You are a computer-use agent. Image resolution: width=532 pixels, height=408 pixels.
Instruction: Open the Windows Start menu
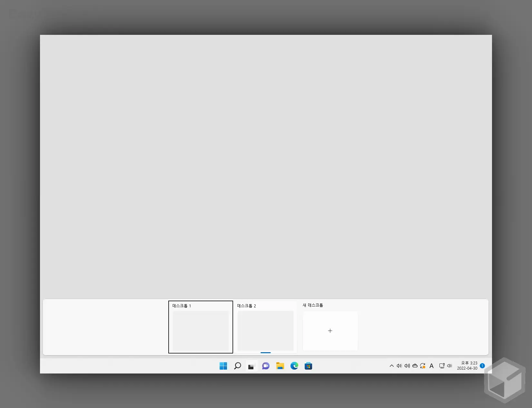[223, 366]
